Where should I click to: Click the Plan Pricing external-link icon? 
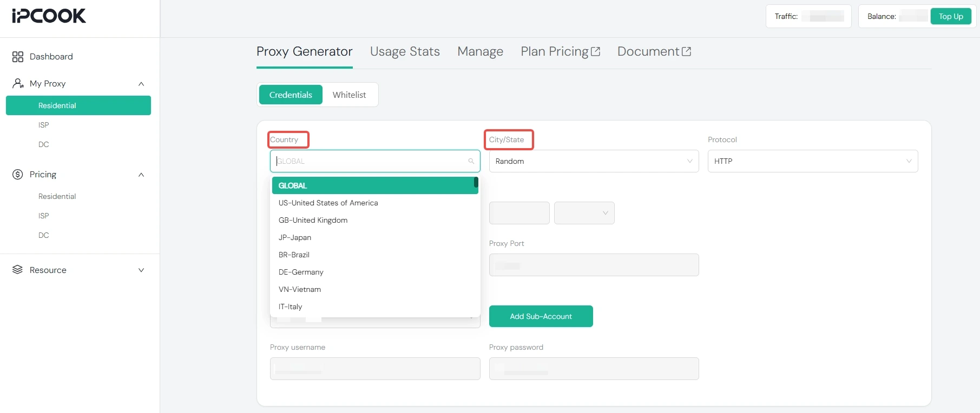[x=596, y=51]
